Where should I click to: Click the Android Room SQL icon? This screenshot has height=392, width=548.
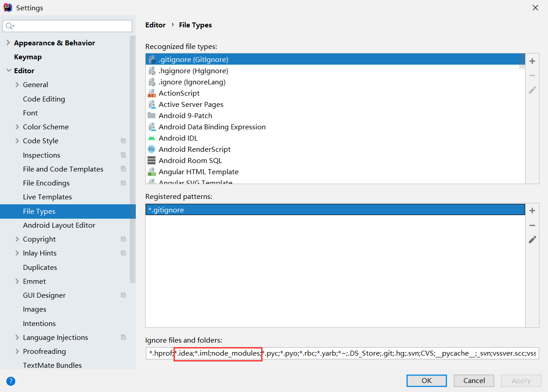pos(151,160)
